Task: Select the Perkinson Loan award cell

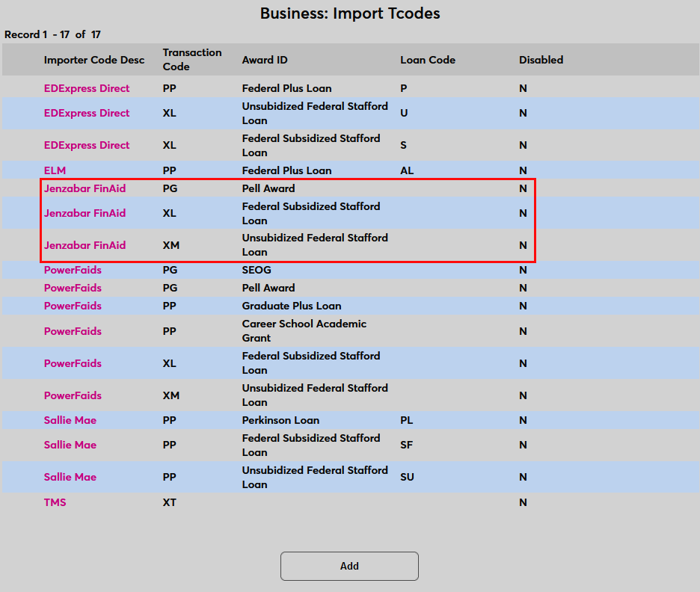Action: [280, 420]
